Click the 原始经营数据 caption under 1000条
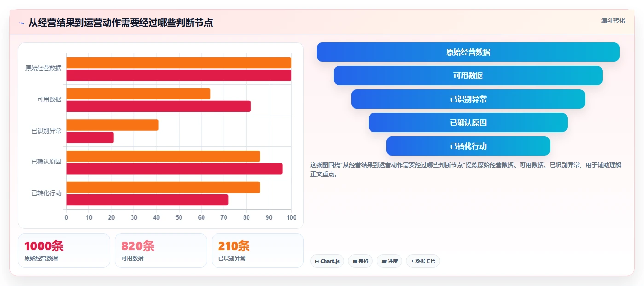This screenshot has width=644, height=286. [x=41, y=258]
